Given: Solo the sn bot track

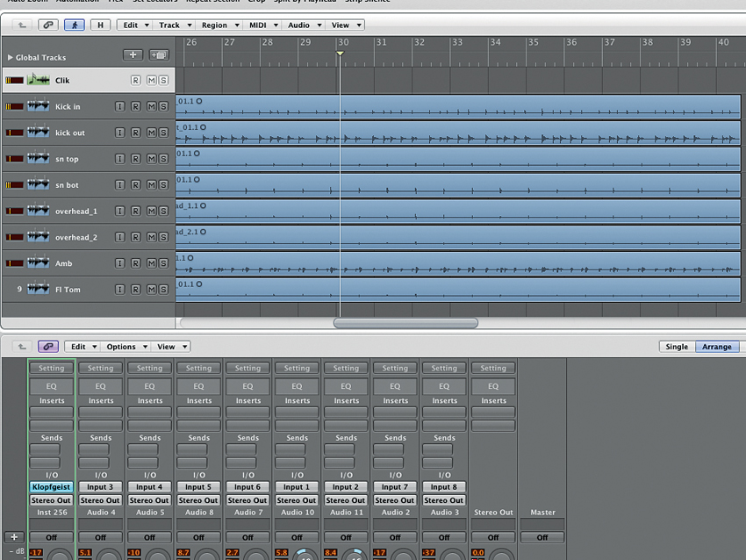Looking at the screenshot, I should 163,185.
